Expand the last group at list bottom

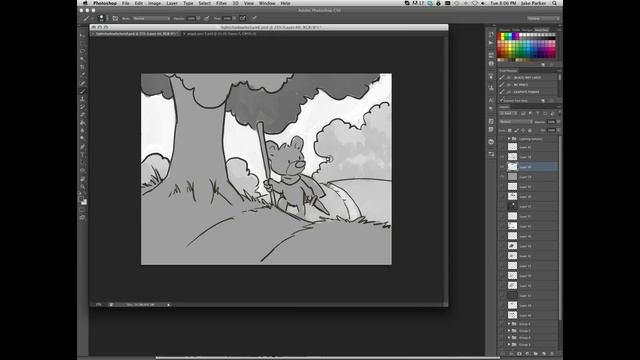509,344
